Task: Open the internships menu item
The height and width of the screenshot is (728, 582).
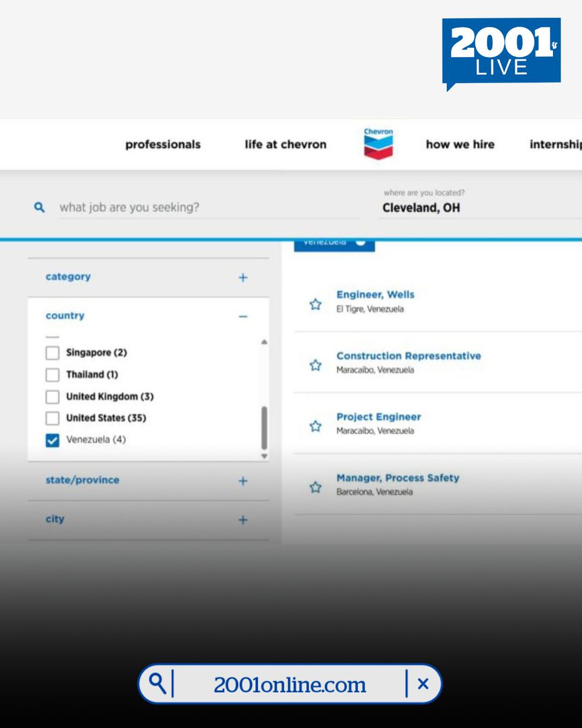Action: pyautogui.click(x=556, y=144)
